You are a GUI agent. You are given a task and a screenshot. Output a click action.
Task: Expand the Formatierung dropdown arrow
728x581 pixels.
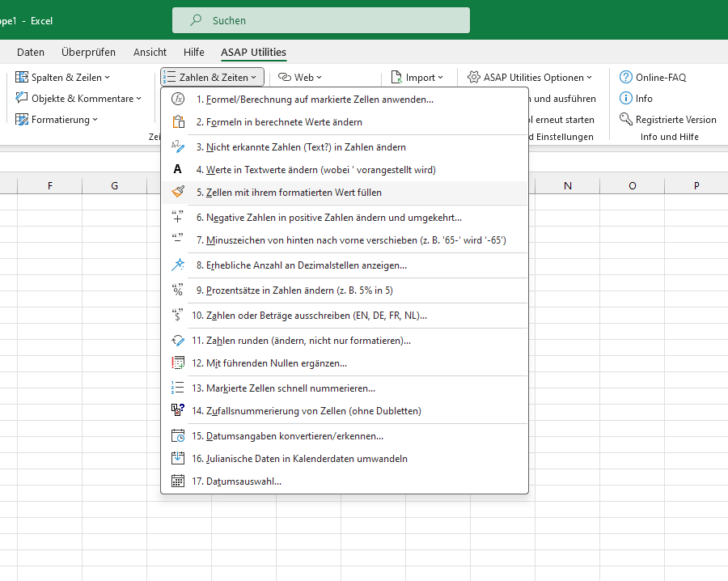click(95, 120)
